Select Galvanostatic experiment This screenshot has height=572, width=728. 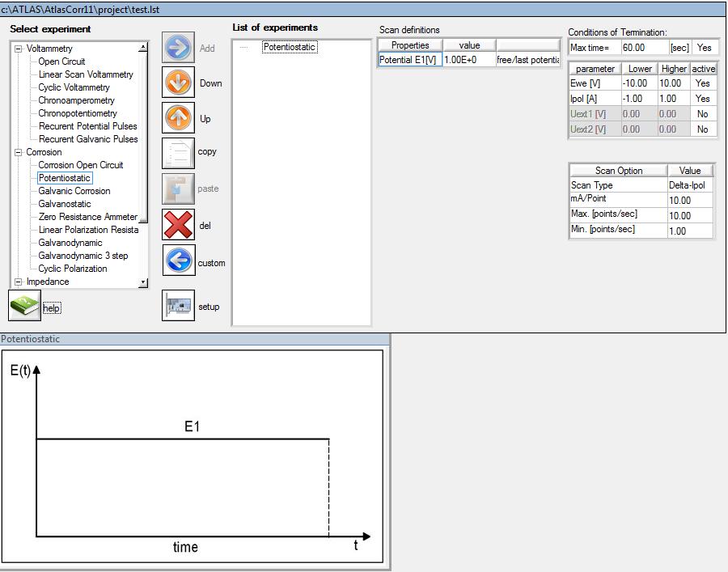click(65, 204)
